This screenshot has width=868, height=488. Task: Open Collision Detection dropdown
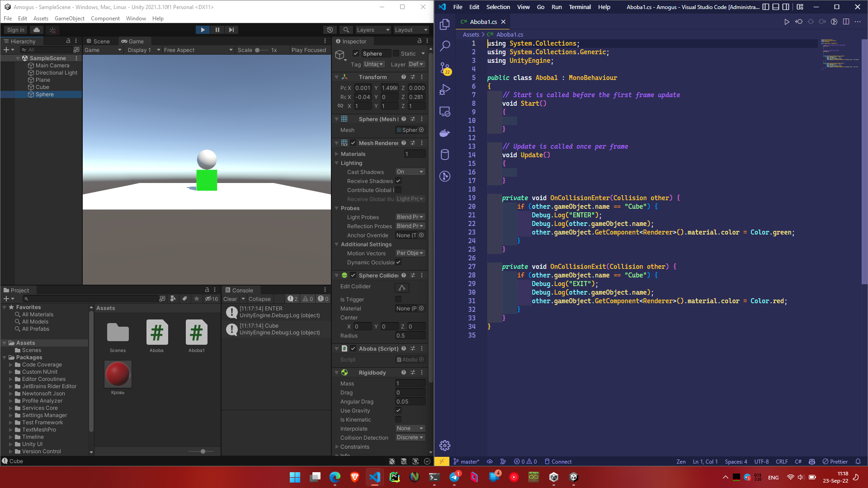point(410,437)
